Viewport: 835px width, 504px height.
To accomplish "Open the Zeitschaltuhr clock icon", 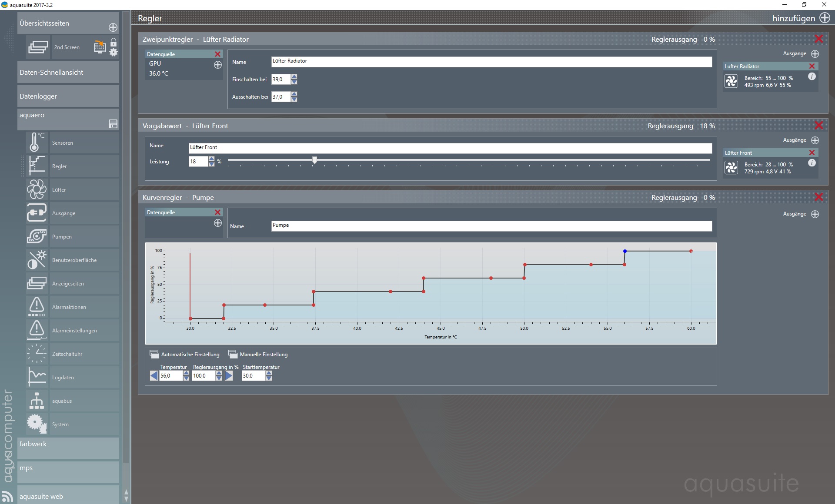I will point(37,354).
